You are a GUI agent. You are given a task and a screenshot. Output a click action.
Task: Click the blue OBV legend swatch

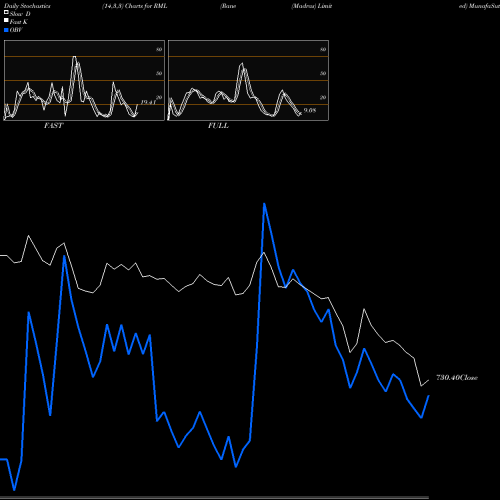pyautogui.click(x=6, y=30)
